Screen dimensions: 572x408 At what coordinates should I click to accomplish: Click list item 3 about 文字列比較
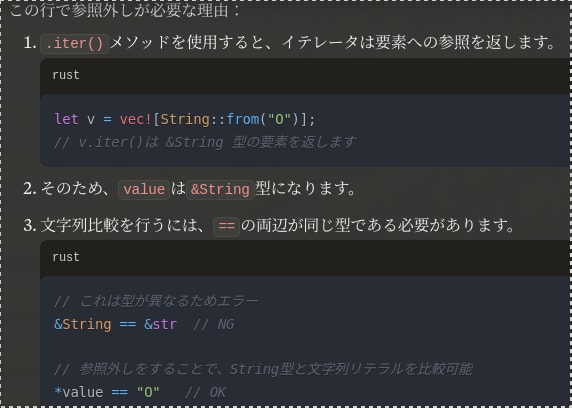pos(269,226)
